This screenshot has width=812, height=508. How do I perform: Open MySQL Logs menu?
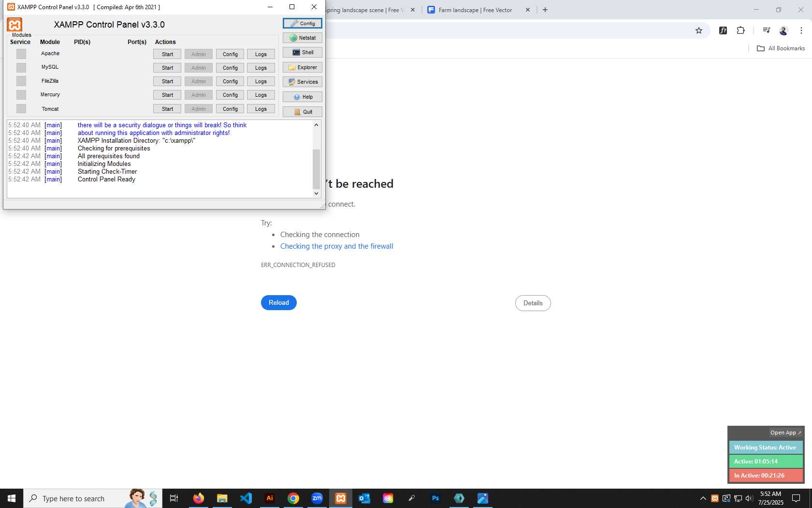(x=261, y=68)
